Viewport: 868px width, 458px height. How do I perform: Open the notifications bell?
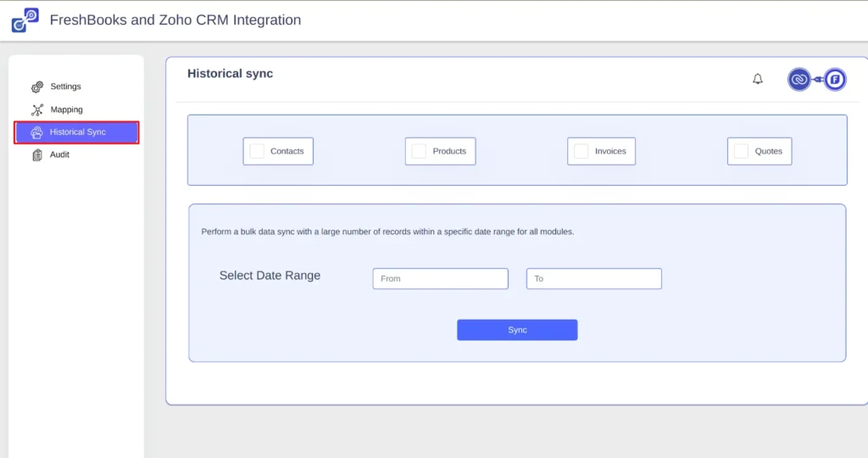pyautogui.click(x=757, y=79)
